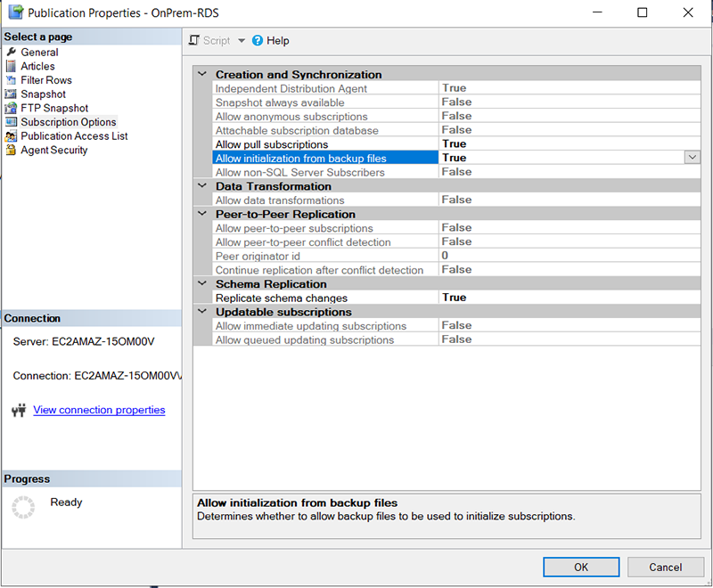Image resolution: width=713 pixels, height=588 pixels.
Task: Collapse the Updatable subscriptions section
Action: pos(202,312)
